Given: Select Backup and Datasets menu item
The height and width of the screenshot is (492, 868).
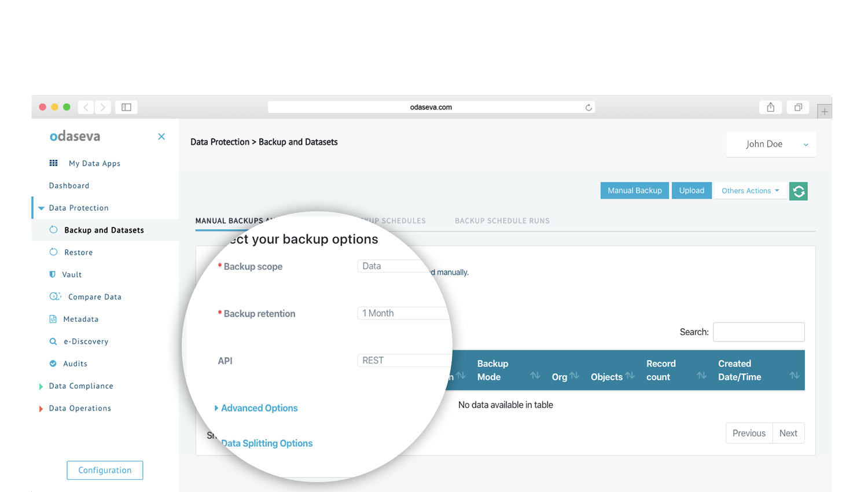Looking at the screenshot, I should (104, 230).
